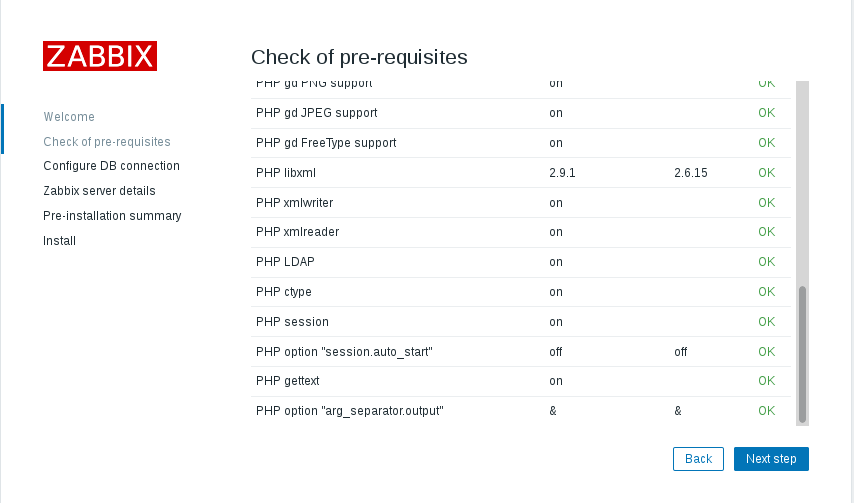Click PHP option "session.auto_start" label
Image resolution: width=854 pixels, height=503 pixels.
point(344,352)
